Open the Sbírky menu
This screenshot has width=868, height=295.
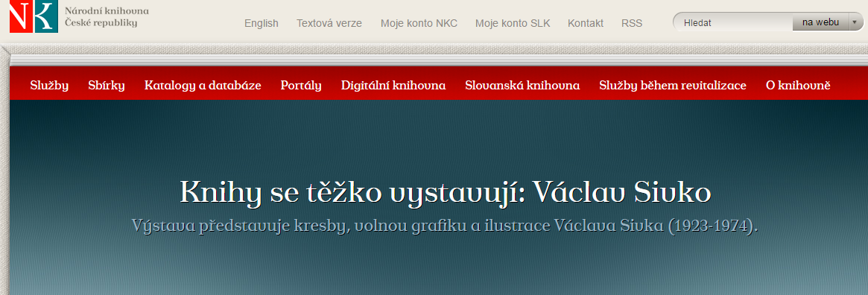click(x=107, y=86)
